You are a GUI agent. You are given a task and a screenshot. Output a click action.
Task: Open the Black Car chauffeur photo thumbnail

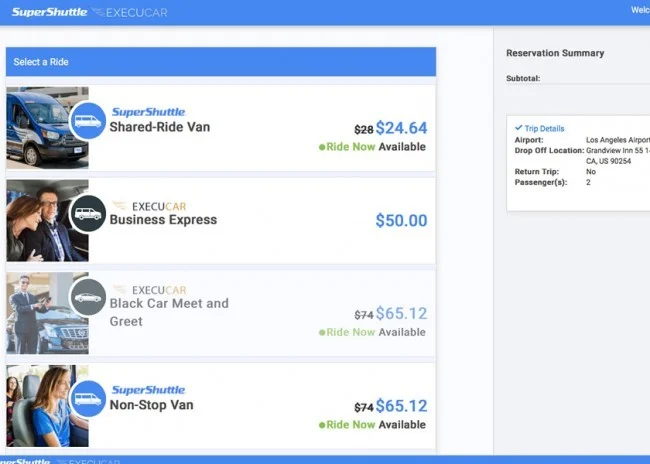point(40,313)
